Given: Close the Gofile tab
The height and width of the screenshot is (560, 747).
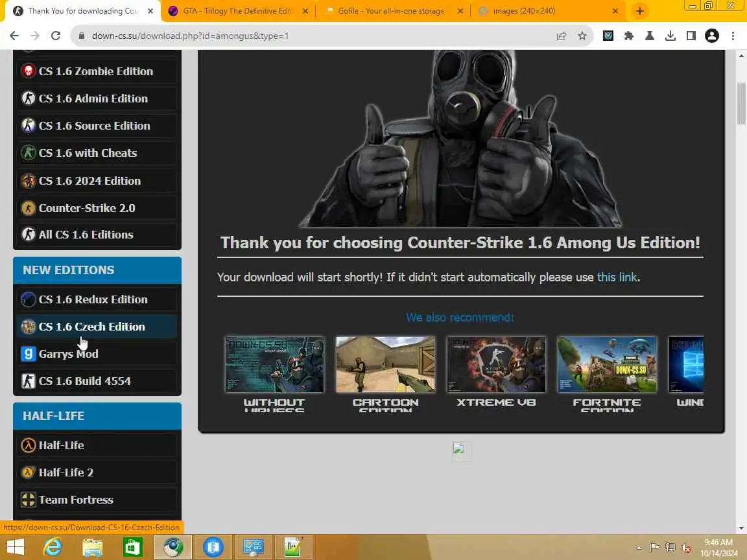Looking at the screenshot, I should (460, 10).
